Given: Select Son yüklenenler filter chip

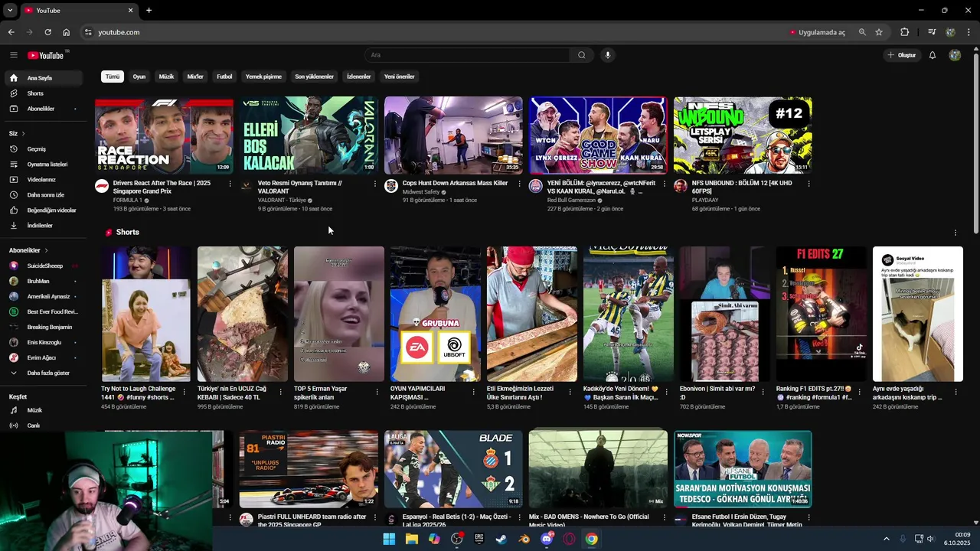Looking at the screenshot, I should pyautogui.click(x=315, y=77).
